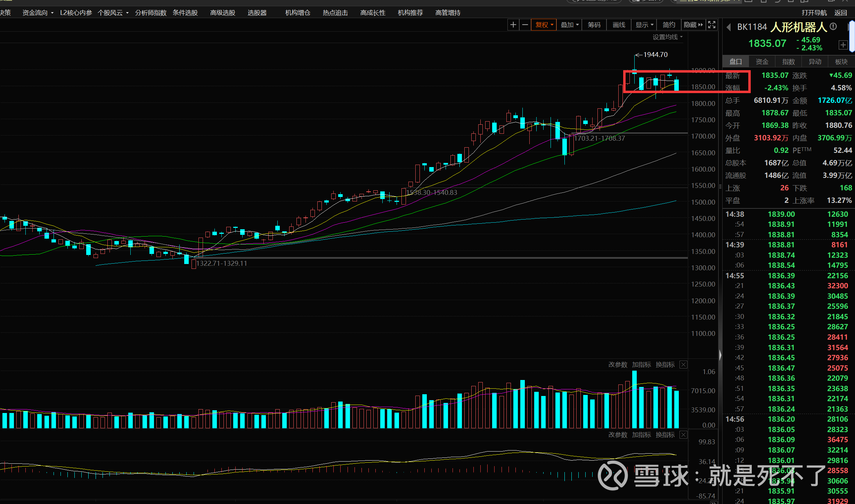Add to watchlist with plus box icon
This screenshot has width=855, height=504.
coord(843,45)
